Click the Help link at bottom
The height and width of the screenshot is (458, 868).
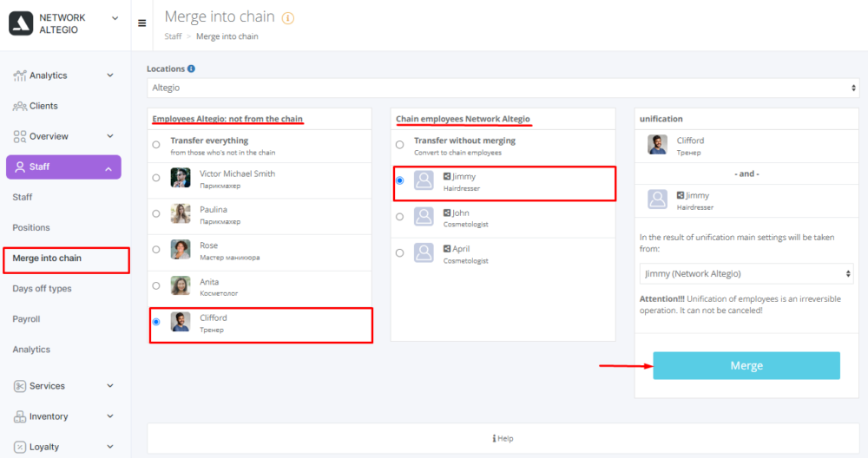click(503, 439)
